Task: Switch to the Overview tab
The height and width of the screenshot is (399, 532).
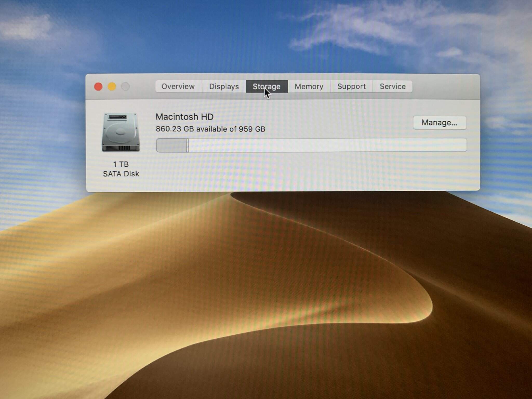Action: click(x=178, y=87)
